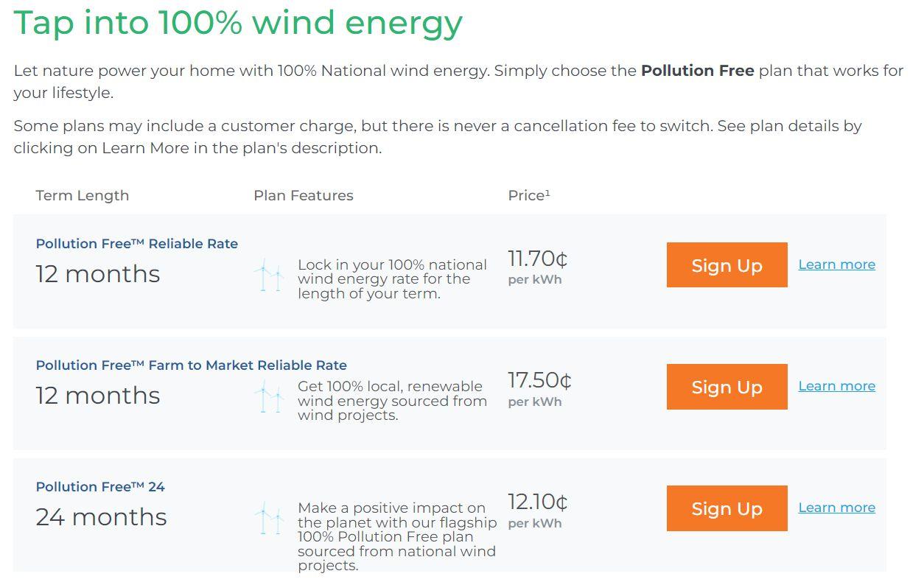
Task: Click the wind turbine icon in Reliable Rate plan
Action: (x=268, y=276)
